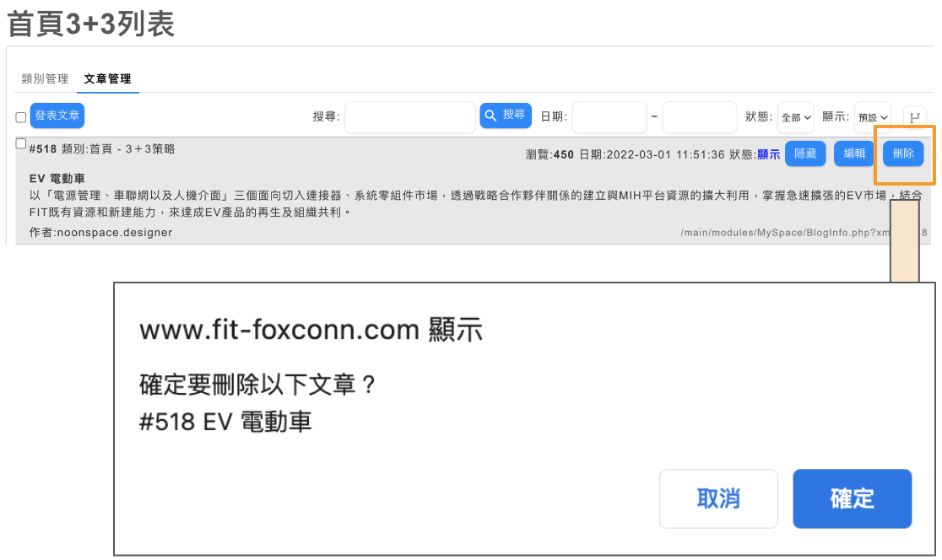Click the 發表文章 button
942x560 pixels.
(x=57, y=116)
